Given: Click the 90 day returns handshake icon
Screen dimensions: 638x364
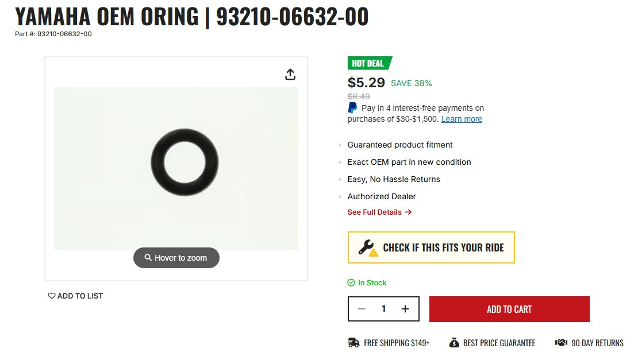Looking at the screenshot, I should [x=561, y=343].
